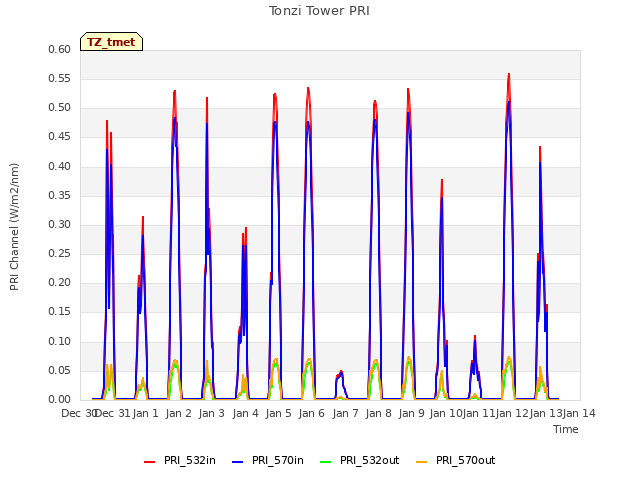The height and width of the screenshot is (480, 640).
Task: Click the Jan 1 x-axis date label
Action: [x=146, y=413]
